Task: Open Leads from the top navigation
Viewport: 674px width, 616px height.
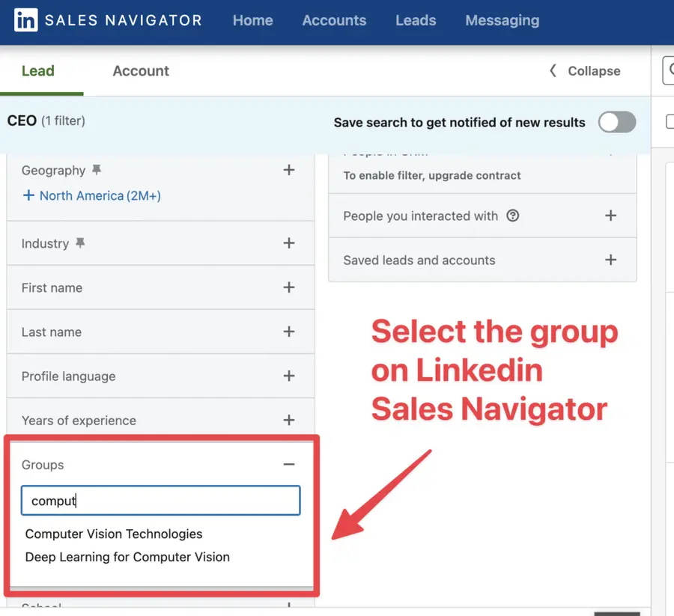Action: click(x=416, y=21)
